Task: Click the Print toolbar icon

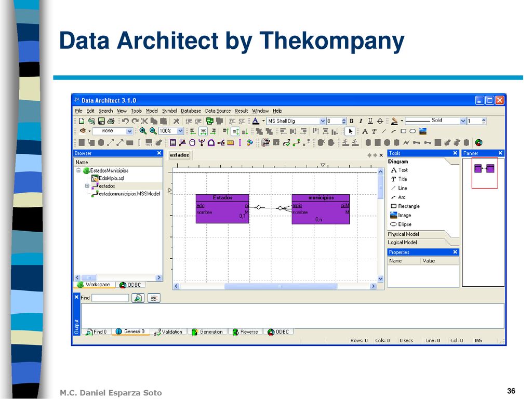Action: [111, 121]
